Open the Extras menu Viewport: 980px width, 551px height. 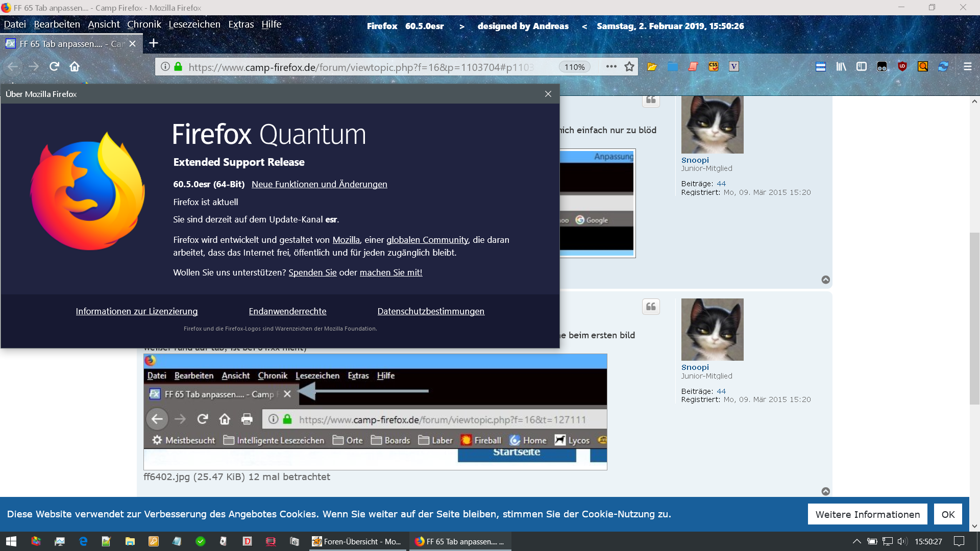241,24
